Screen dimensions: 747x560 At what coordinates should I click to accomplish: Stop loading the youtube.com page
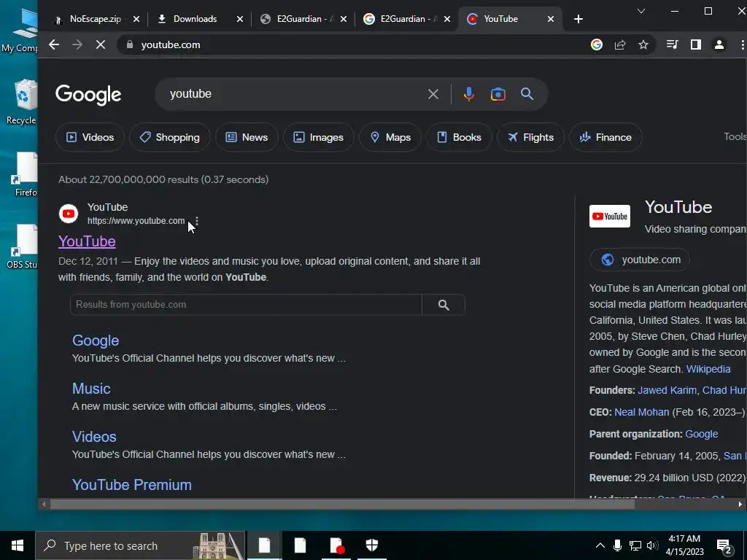click(101, 44)
